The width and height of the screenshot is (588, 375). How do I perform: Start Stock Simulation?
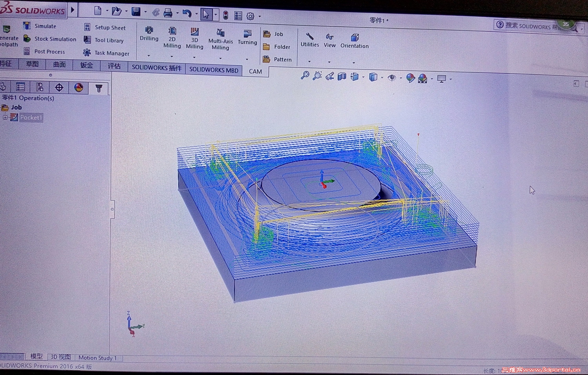click(50, 39)
